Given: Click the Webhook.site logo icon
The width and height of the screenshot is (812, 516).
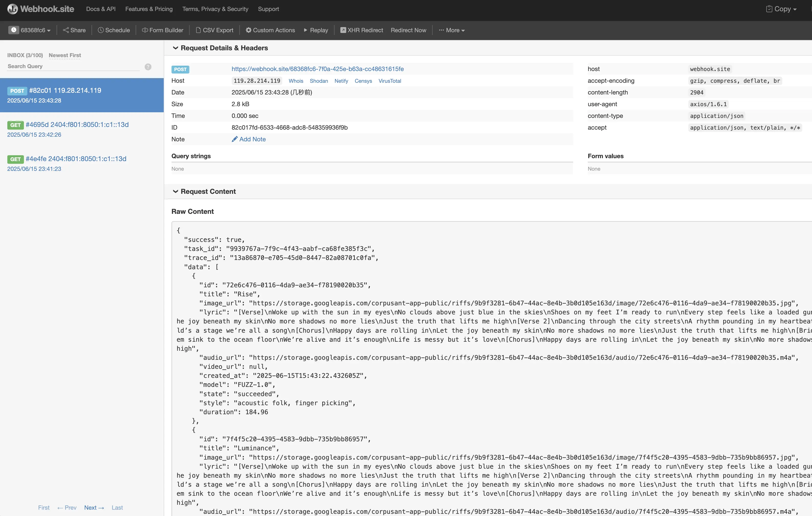Looking at the screenshot, I should tap(12, 9).
